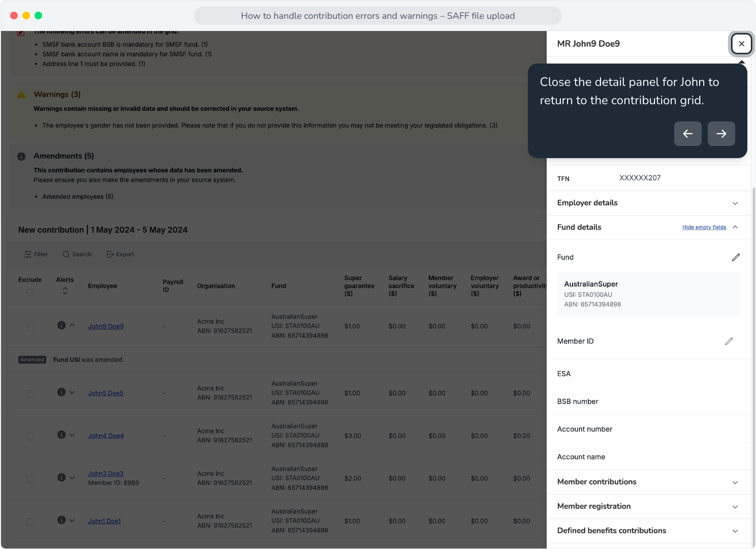This screenshot has width=756, height=549.
Task: Click the info alert icon for John4 Doe4
Action: tap(61, 435)
